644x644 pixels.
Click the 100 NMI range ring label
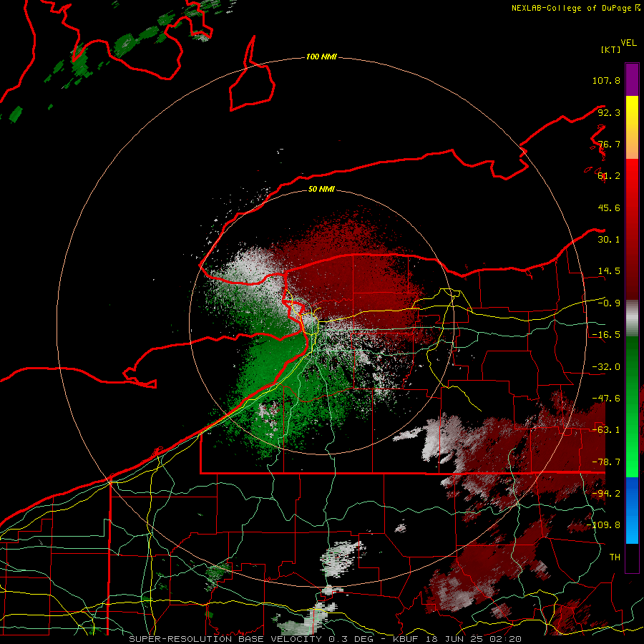click(321, 57)
